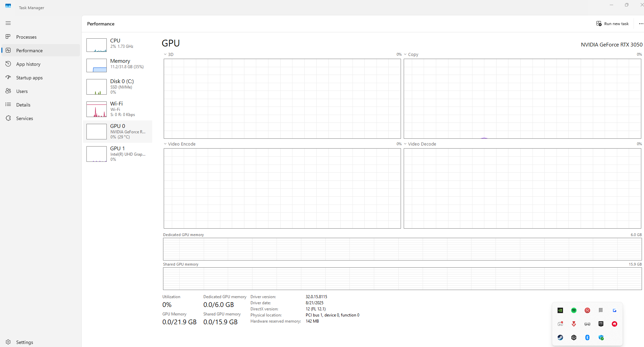Viewport: 644px width, 347px height.
Task: Select GPU 1 Intel UHD Graphics item
Action: pyautogui.click(x=118, y=154)
